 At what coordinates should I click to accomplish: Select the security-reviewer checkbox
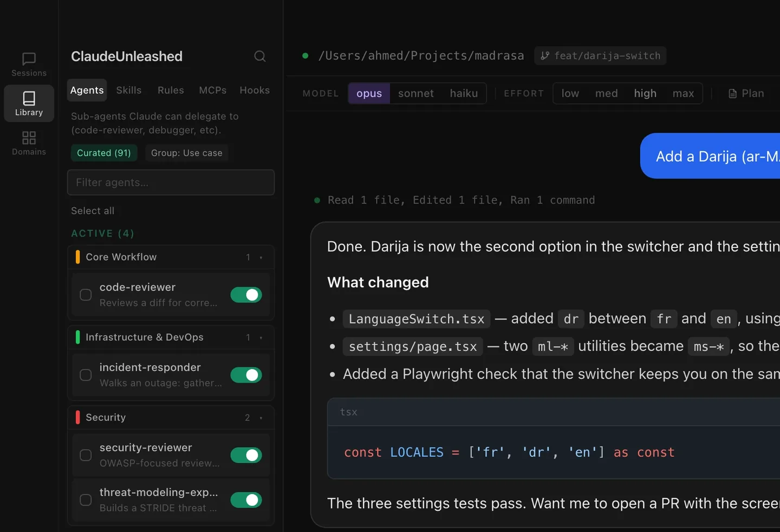coord(86,455)
